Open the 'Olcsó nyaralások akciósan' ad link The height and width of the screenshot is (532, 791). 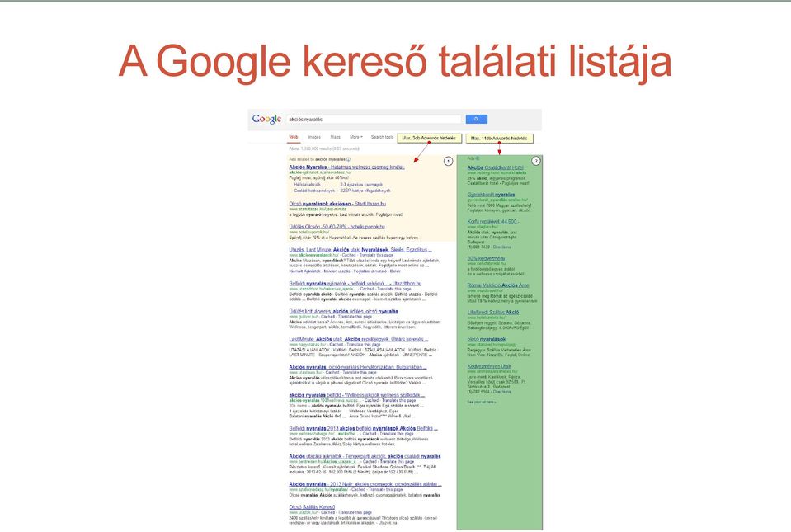coord(337,204)
